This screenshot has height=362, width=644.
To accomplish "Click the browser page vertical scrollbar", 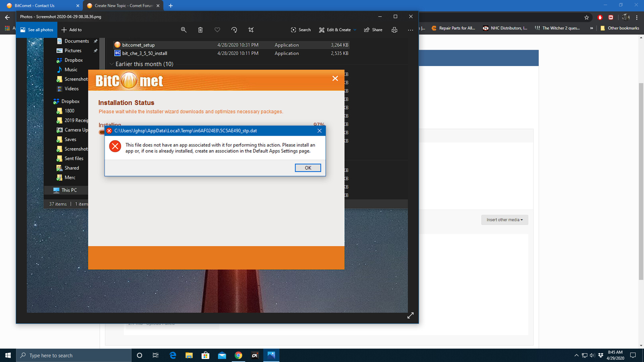I will pos(641,181).
